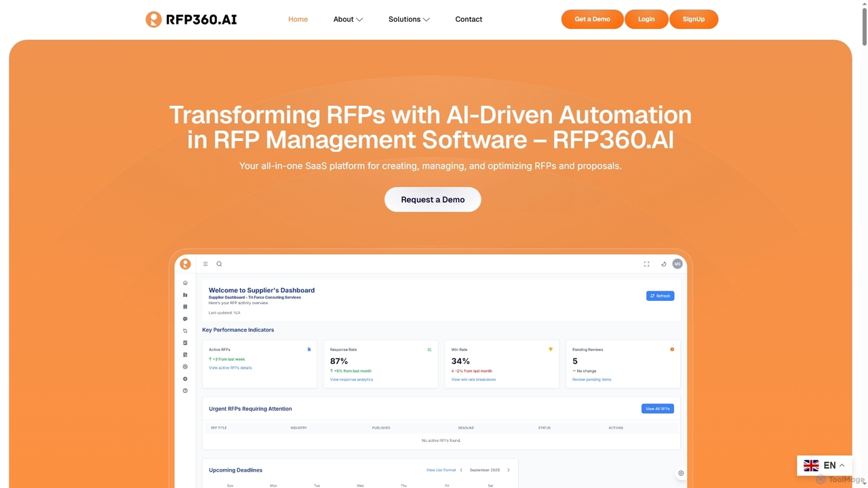Go to next month after September 2025

pyautogui.click(x=509, y=470)
